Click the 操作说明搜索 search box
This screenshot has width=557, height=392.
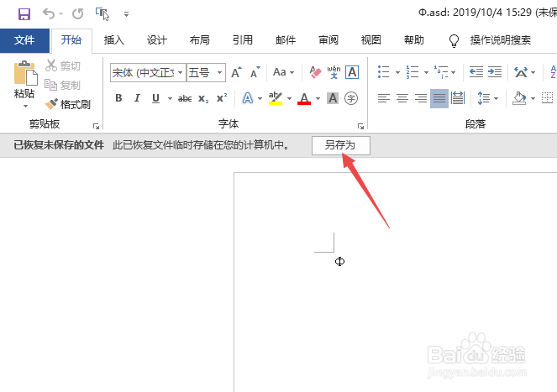click(501, 40)
